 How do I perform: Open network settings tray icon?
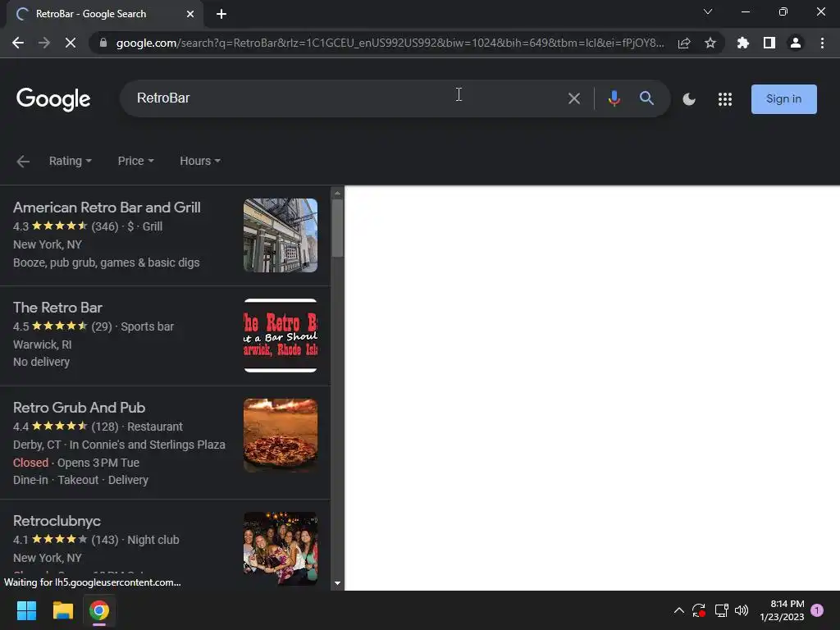pos(721,610)
